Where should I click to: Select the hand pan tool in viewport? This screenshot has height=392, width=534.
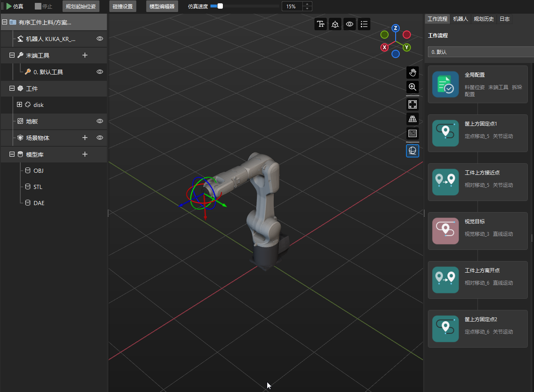(x=412, y=73)
